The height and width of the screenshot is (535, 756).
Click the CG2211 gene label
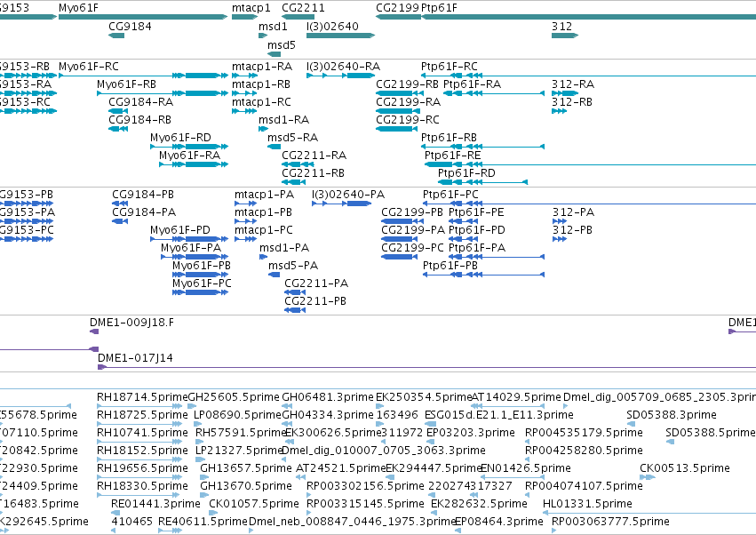pos(303,8)
